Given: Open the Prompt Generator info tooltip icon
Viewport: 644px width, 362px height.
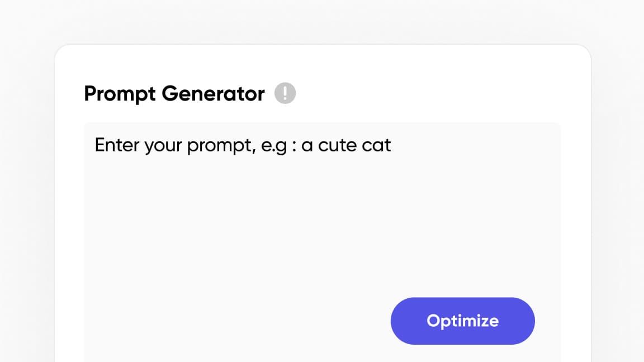Looking at the screenshot, I should 285,93.
